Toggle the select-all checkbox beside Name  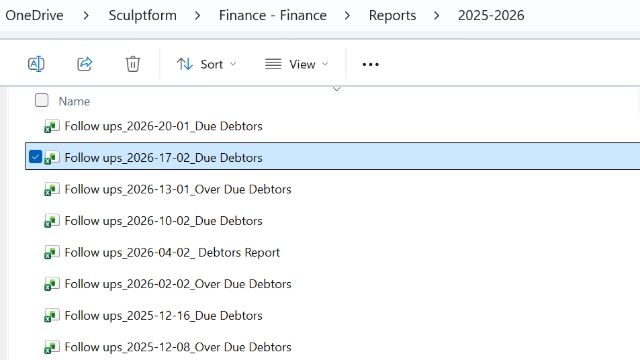pyautogui.click(x=42, y=100)
